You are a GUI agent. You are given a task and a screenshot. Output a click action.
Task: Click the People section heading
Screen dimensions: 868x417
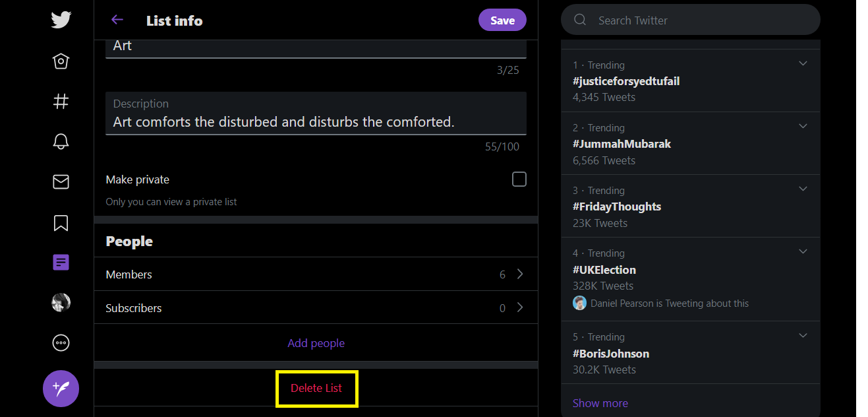[129, 241]
